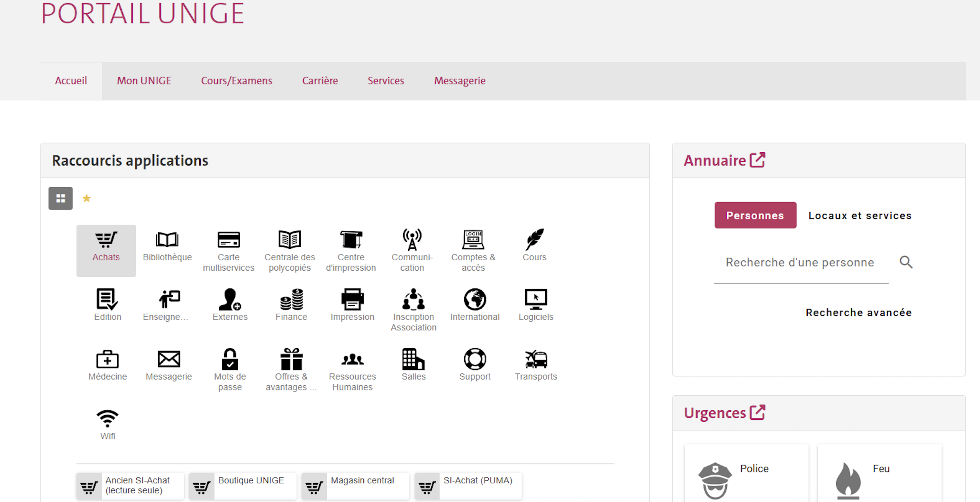Viewport: 980px width, 502px height.
Task: Go to the Carrière menu
Action: (320, 81)
